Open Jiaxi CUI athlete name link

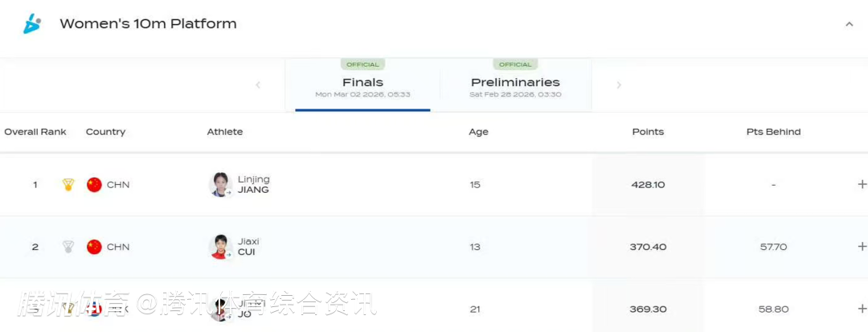pyautogui.click(x=248, y=247)
